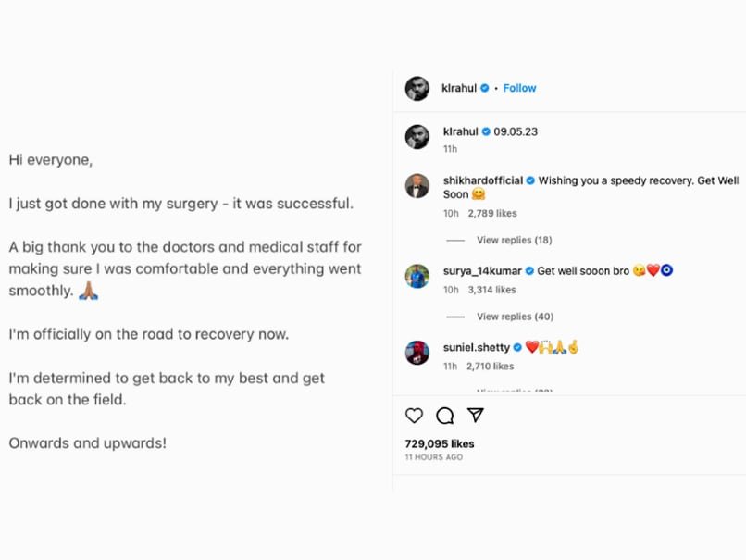Expand View replies (18) under shikhardofficial
The width and height of the screenshot is (746, 560).
[514, 240]
